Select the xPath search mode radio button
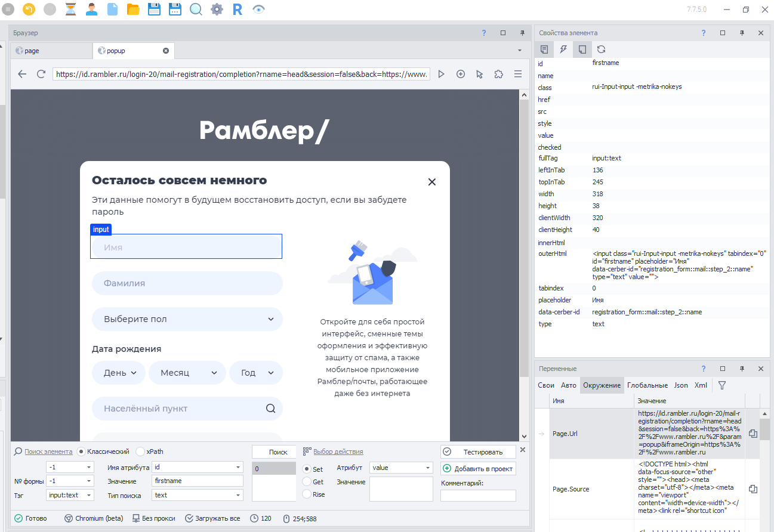 pyautogui.click(x=140, y=451)
